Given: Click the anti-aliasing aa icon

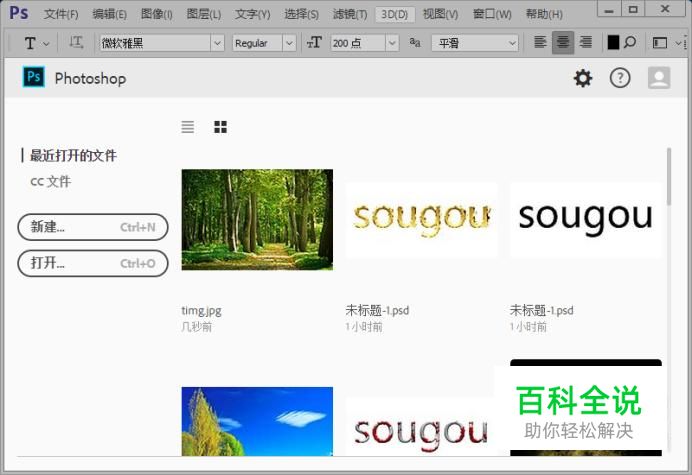Looking at the screenshot, I should click(x=415, y=42).
